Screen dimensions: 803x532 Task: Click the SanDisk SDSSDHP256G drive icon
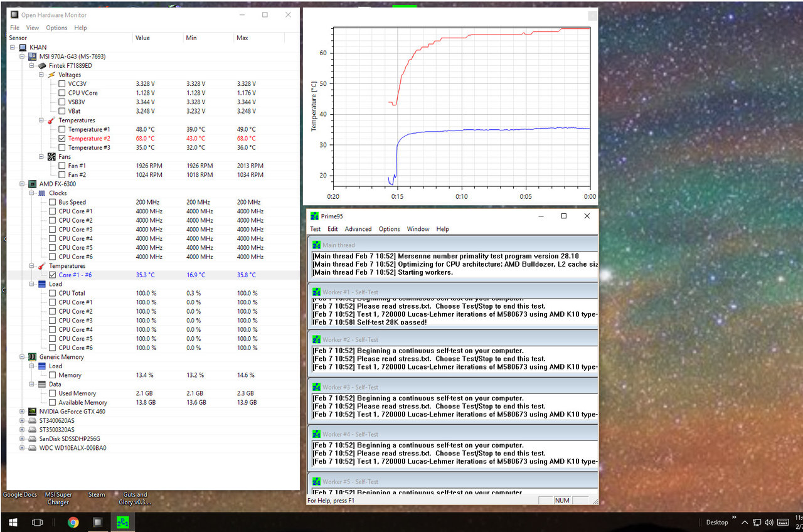32,439
